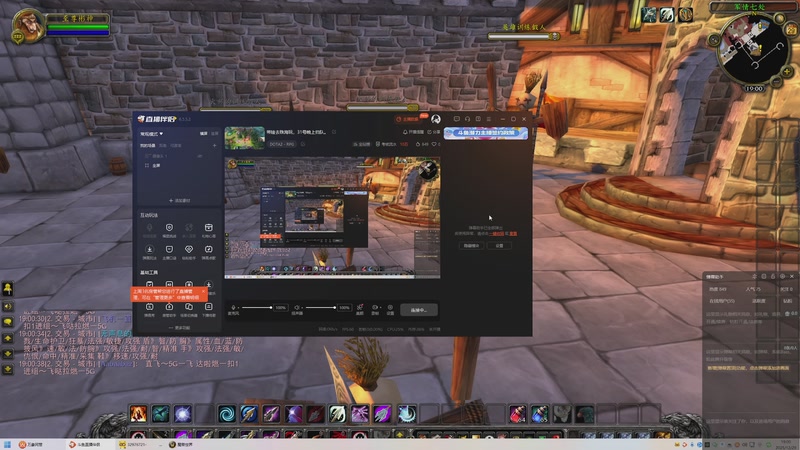Add a new scene with plus icon

(214, 145)
